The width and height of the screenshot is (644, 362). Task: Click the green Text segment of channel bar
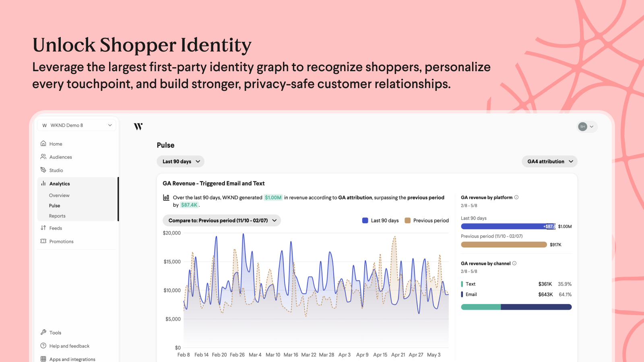point(481,307)
